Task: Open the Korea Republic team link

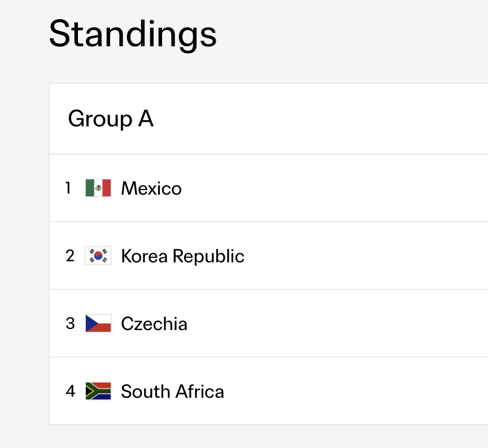Action: [x=182, y=256]
